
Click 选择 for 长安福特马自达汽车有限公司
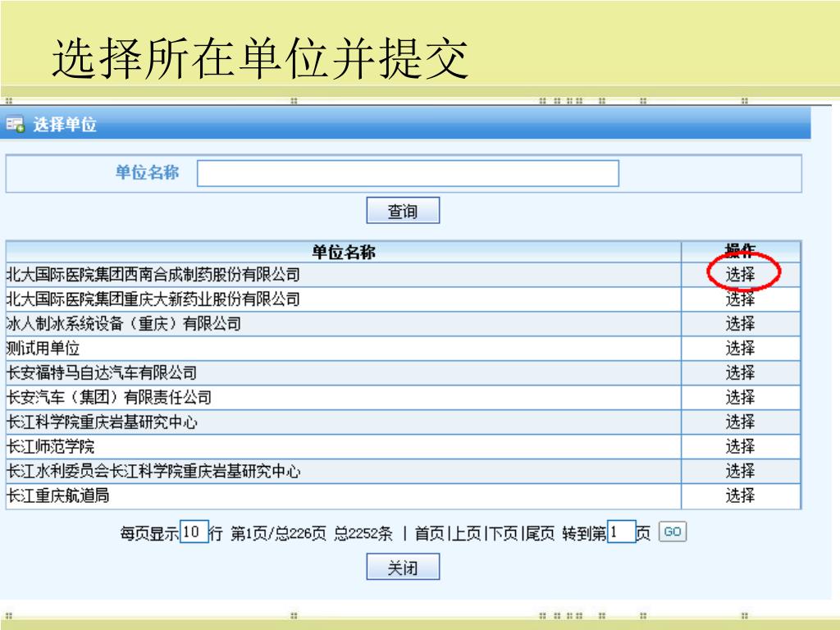[741, 373]
